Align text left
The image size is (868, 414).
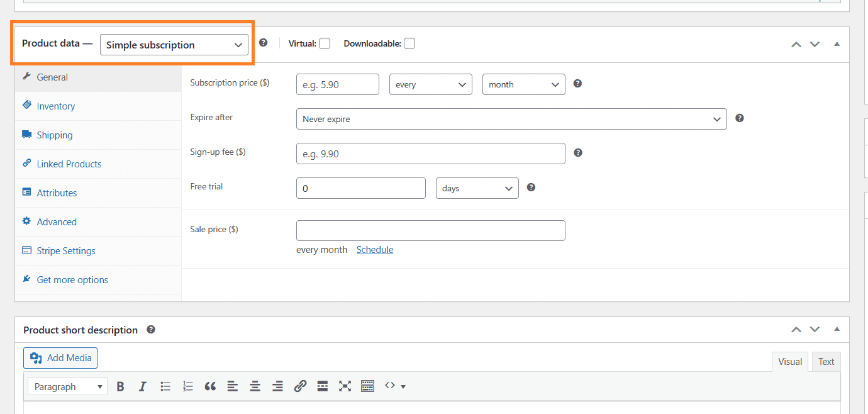pyautogui.click(x=233, y=386)
